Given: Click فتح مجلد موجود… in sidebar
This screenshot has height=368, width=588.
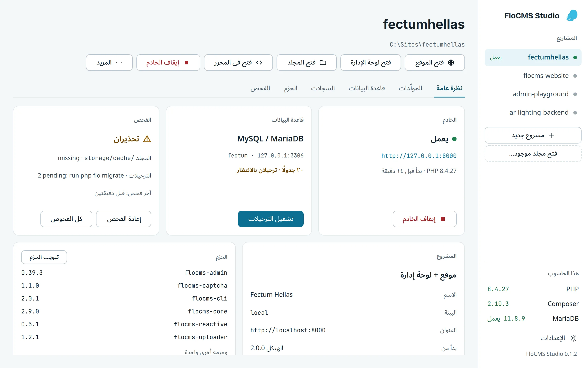Looking at the screenshot, I should [533, 154].
